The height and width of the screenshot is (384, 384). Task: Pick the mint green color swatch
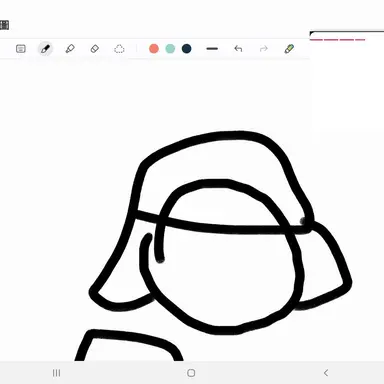tap(170, 49)
